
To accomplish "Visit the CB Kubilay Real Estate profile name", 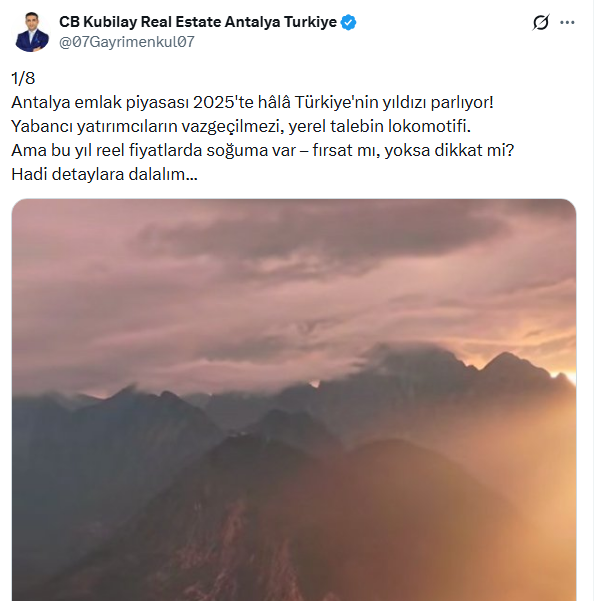I will (x=198, y=22).
